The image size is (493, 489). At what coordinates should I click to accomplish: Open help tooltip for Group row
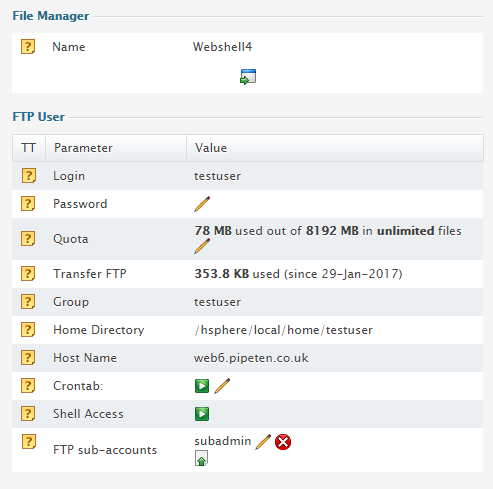(28, 302)
